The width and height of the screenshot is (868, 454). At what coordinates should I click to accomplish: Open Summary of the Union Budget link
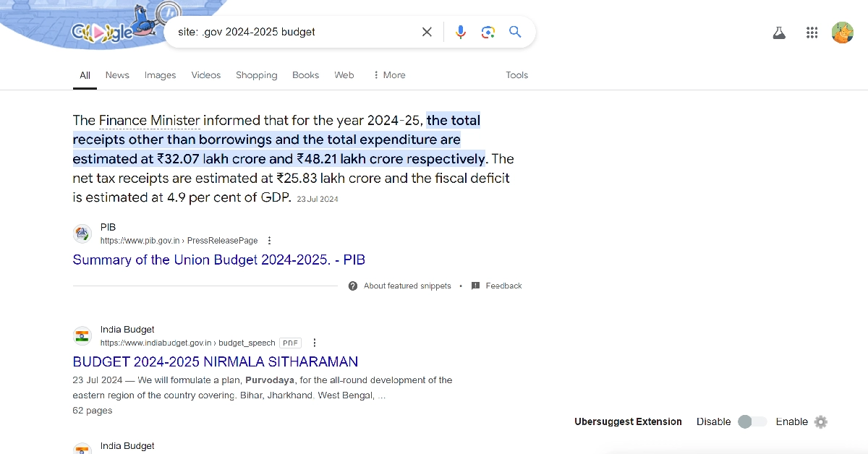(218, 260)
